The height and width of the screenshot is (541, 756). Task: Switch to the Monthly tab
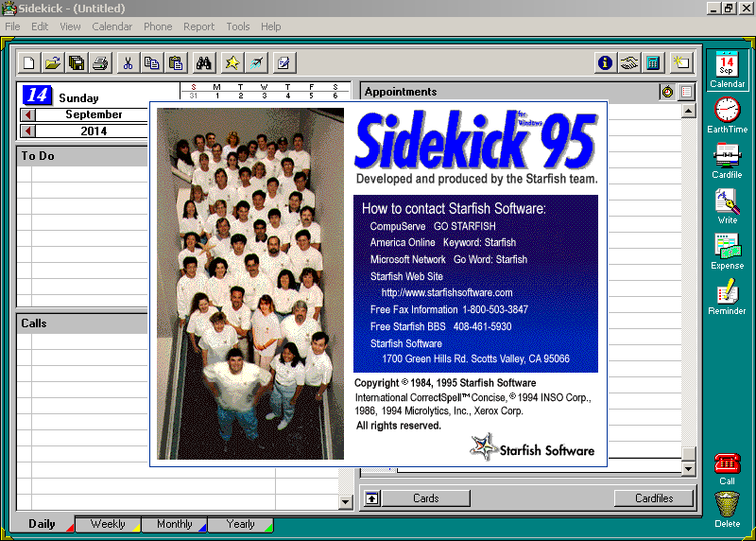(174, 524)
